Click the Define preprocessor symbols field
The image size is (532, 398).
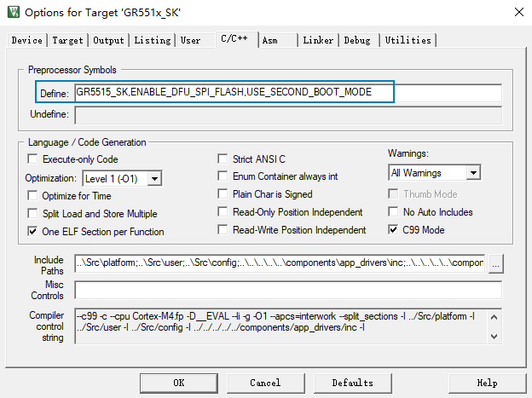click(x=287, y=92)
